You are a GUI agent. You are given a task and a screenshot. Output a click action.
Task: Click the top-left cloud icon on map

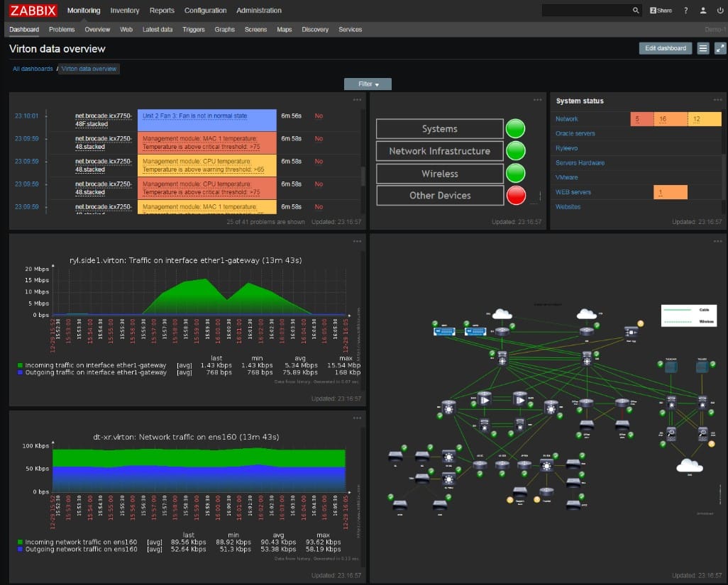(x=502, y=314)
